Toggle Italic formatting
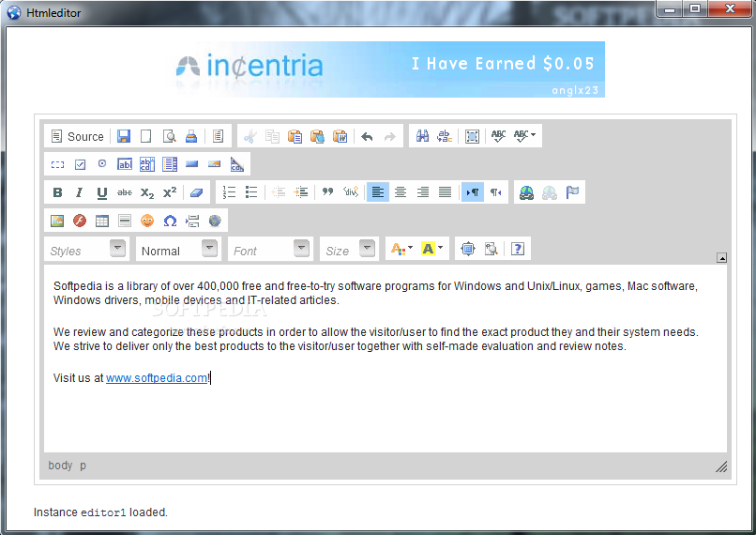The image size is (756, 535). tap(80, 192)
